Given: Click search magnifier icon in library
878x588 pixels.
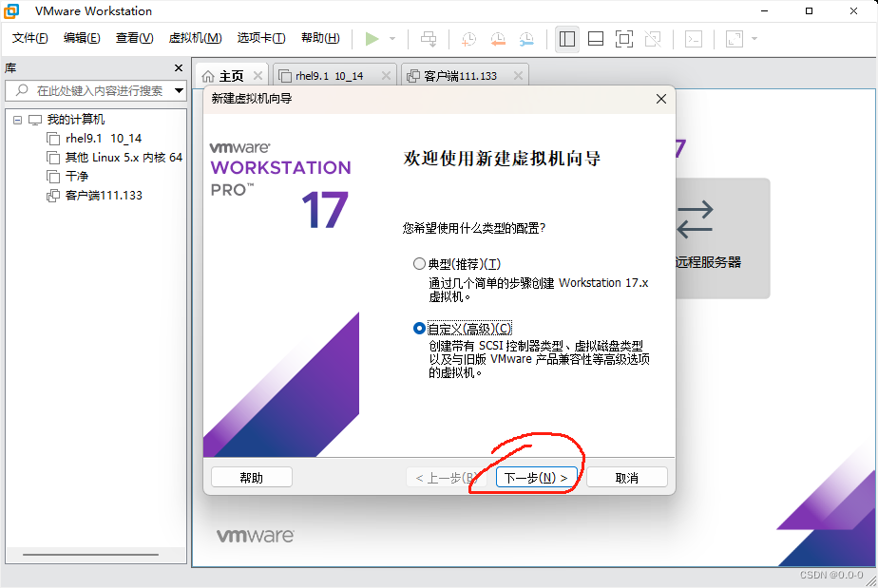Looking at the screenshot, I should click(22, 90).
